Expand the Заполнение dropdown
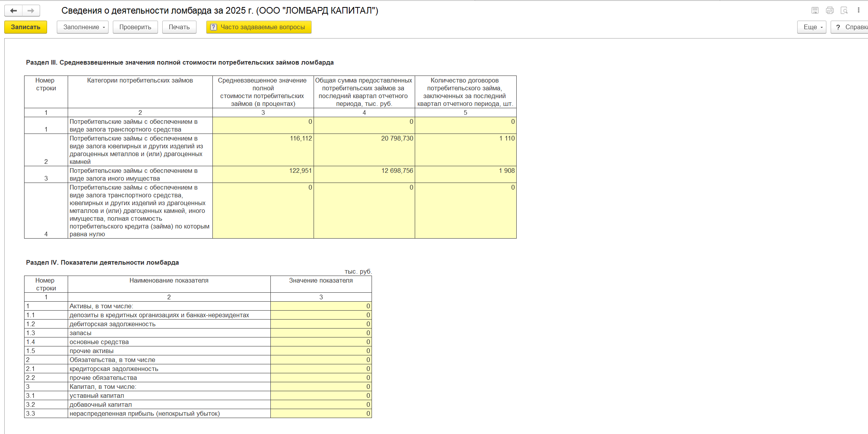The height and width of the screenshot is (434, 868). coord(82,27)
